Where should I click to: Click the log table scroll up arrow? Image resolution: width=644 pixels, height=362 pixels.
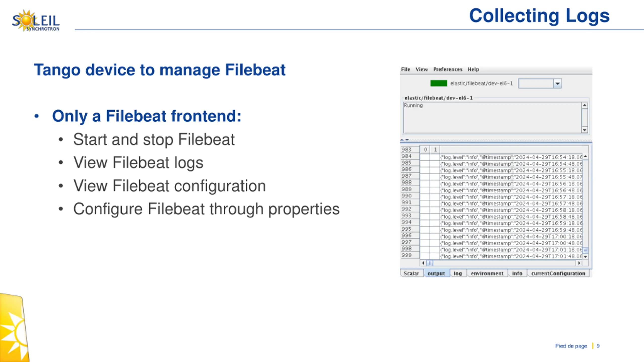pos(586,157)
